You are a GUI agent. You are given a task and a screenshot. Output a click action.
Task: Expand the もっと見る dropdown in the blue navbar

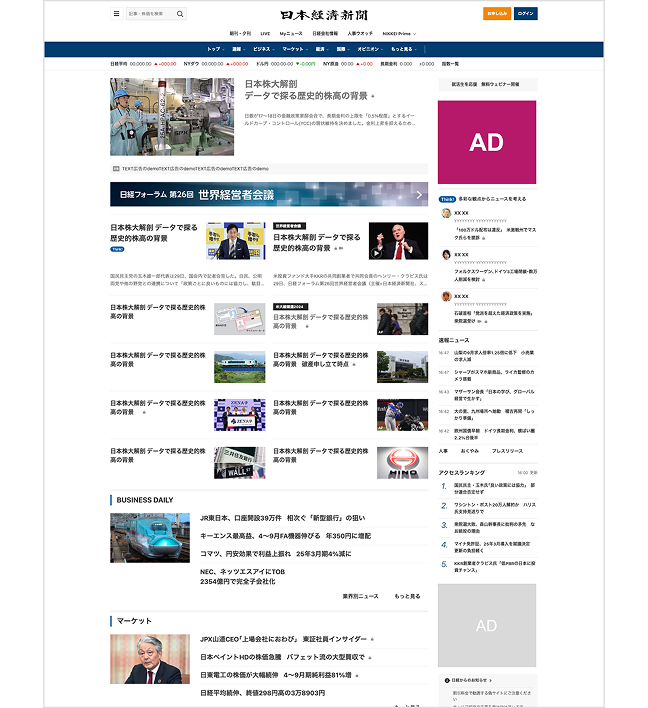coord(404,49)
